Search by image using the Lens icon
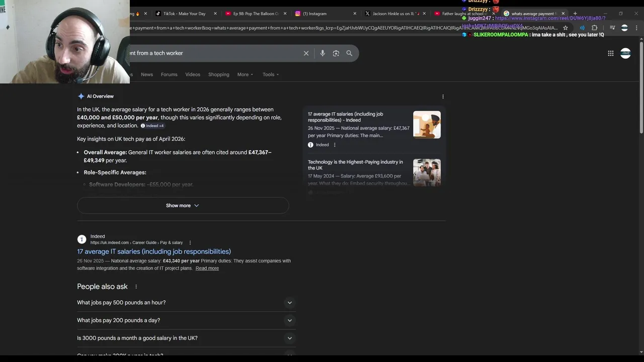Viewport: 644px width, 362px height. [336, 53]
